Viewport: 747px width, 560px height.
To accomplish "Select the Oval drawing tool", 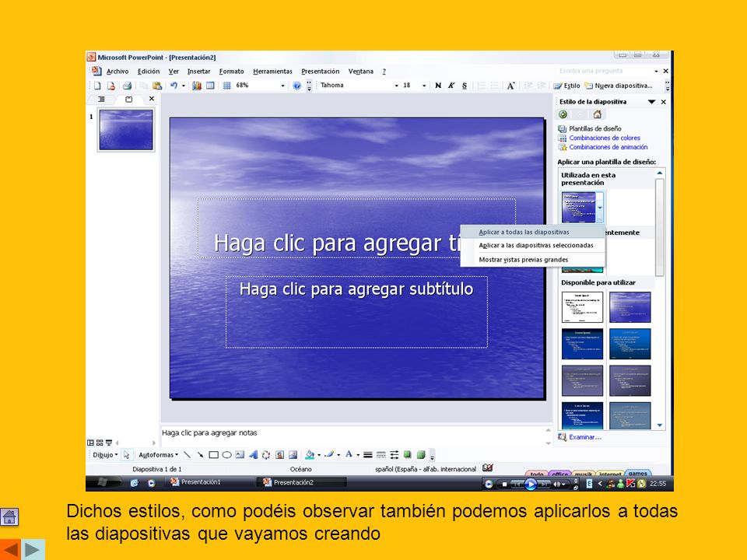I will coord(226,455).
